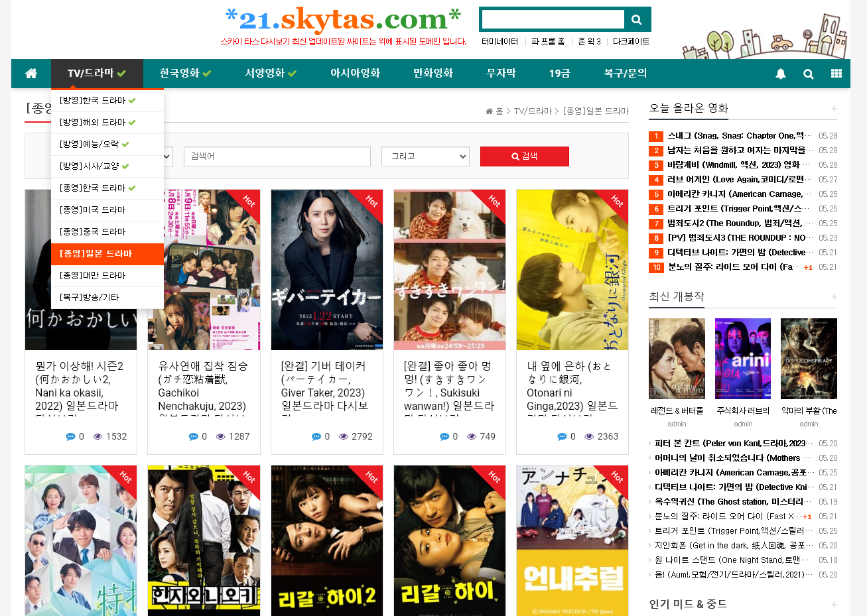867x616 pixels.
Task: Select [종영]중국 드라마 from dropdown menu
Action: click(x=107, y=232)
